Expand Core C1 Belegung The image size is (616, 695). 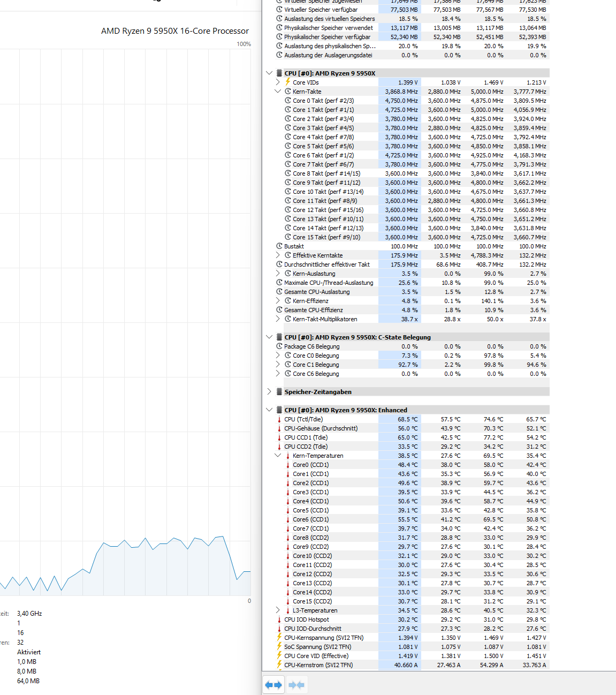tap(277, 365)
